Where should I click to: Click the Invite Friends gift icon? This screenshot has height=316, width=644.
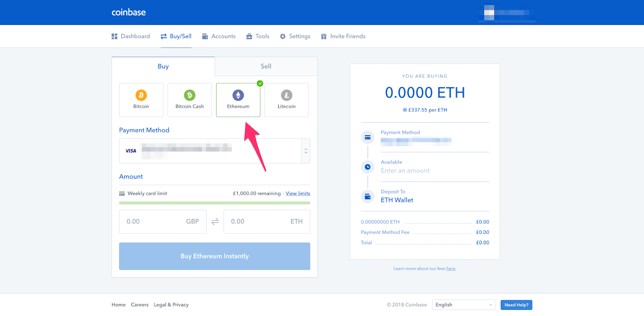(x=324, y=36)
